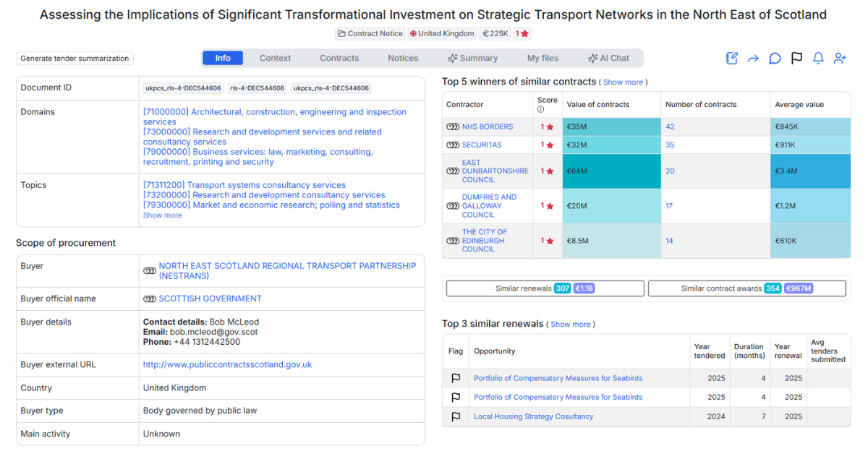Open the notes editor icon in the toolbar
Screen dimensions: 868x454
point(731,59)
